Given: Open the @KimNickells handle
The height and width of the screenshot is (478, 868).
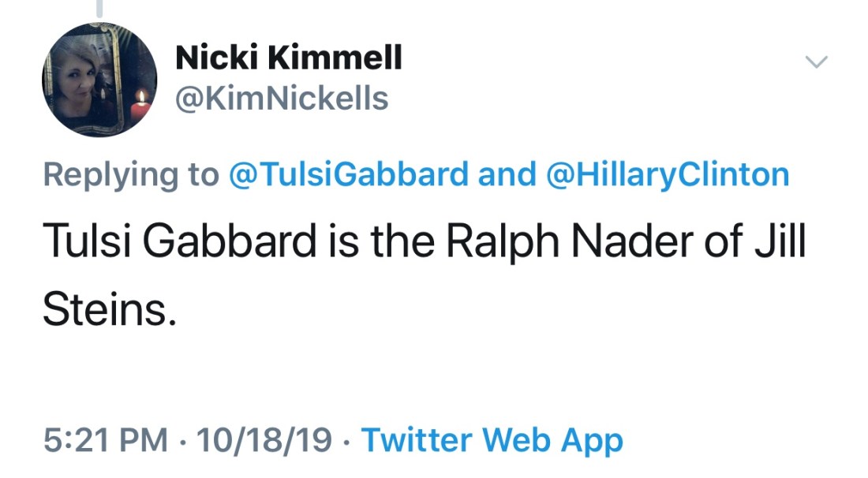Looking at the screenshot, I should (x=282, y=99).
